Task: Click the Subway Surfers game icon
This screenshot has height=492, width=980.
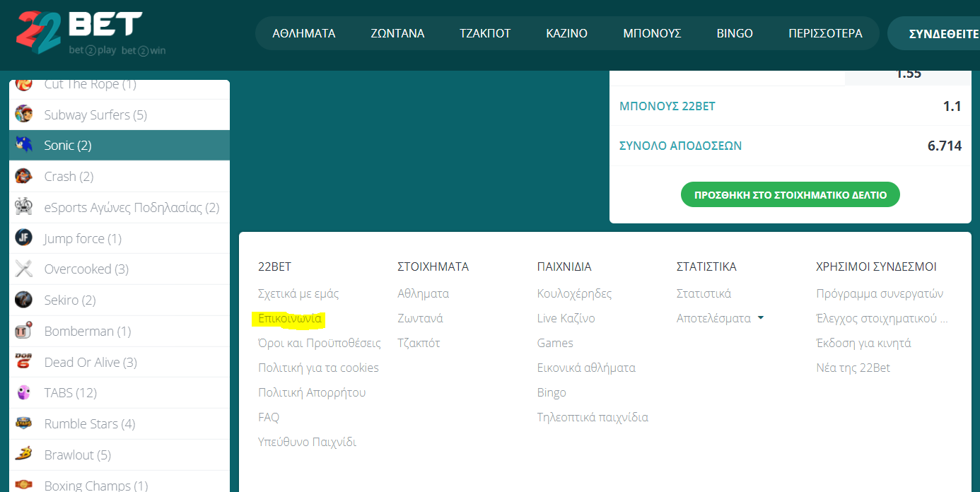Action: click(x=24, y=115)
